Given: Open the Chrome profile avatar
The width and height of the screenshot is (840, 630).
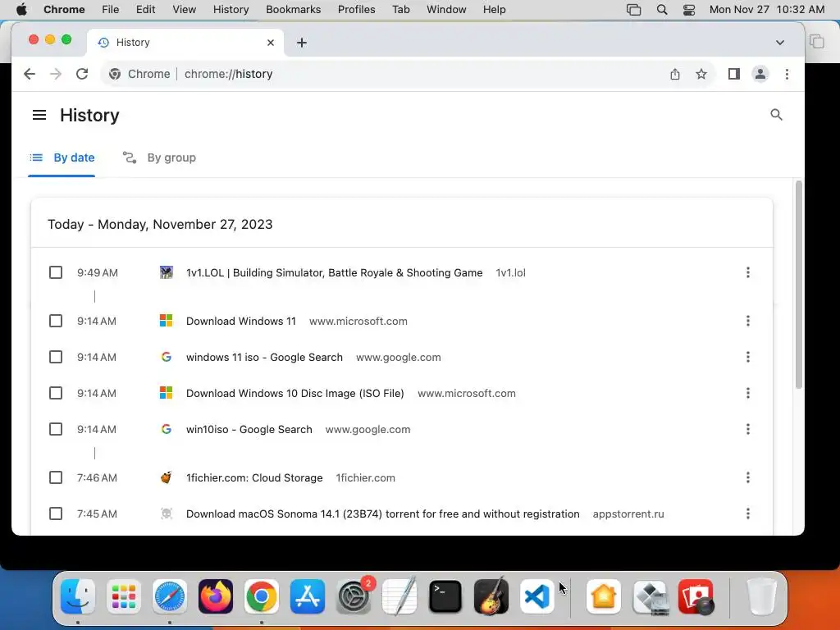Looking at the screenshot, I should click(760, 74).
